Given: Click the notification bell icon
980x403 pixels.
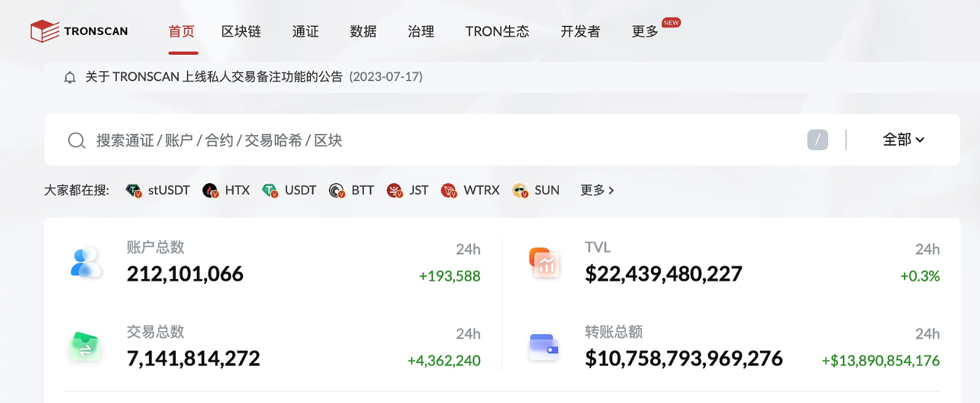Looking at the screenshot, I should [70, 77].
